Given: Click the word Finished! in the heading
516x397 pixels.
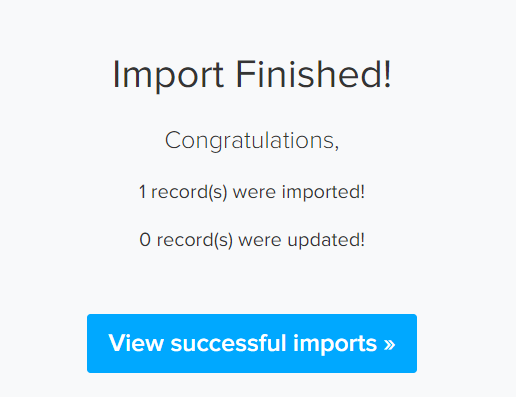Looking at the screenshot, I should (313, 74).
